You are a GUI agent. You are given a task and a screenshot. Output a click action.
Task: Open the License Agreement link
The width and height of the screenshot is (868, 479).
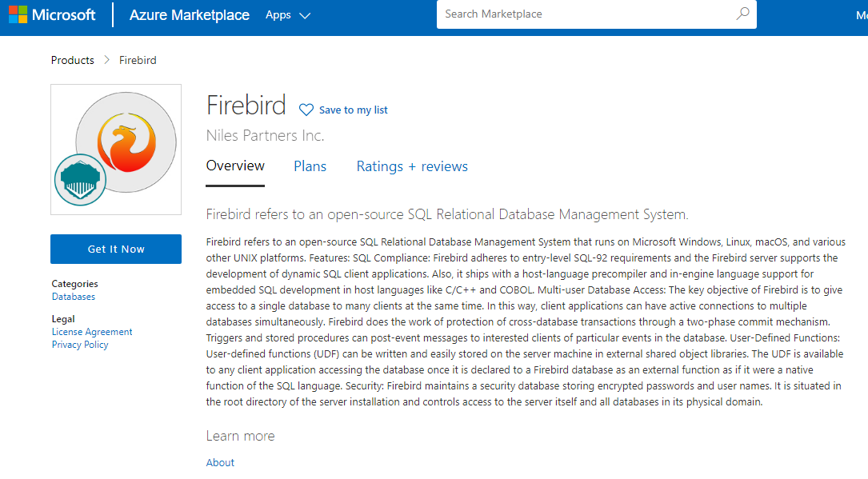[92, 332]
